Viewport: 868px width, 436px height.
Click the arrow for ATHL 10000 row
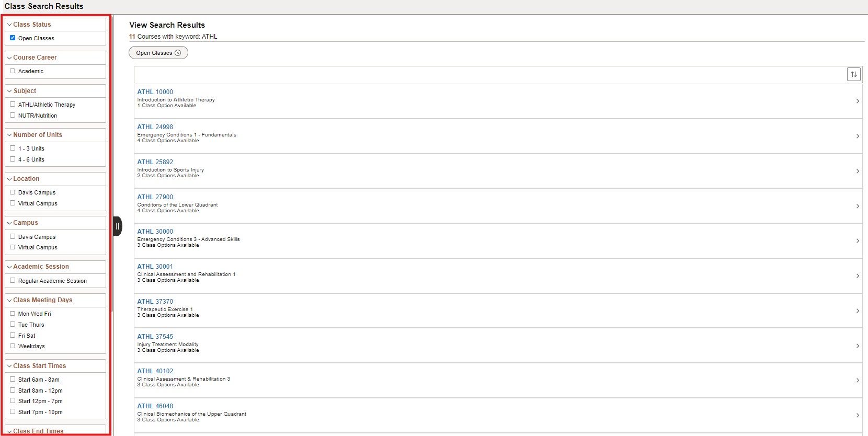(x=858, y=101)
